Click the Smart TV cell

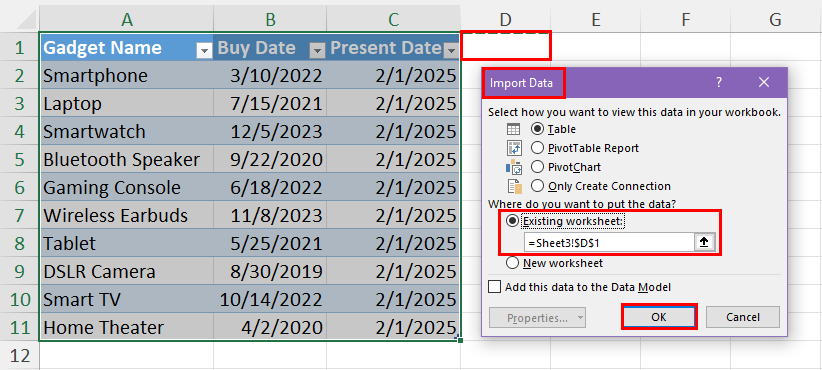(126, 299)
